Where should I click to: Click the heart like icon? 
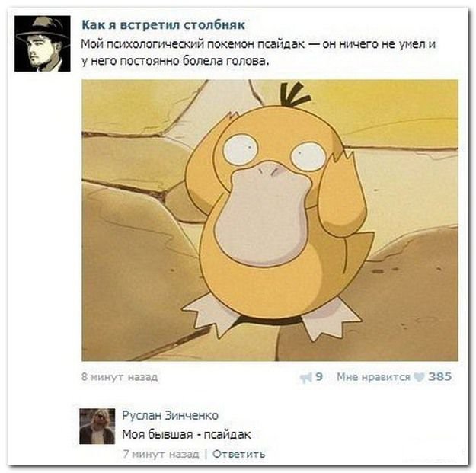pos(419,377)
